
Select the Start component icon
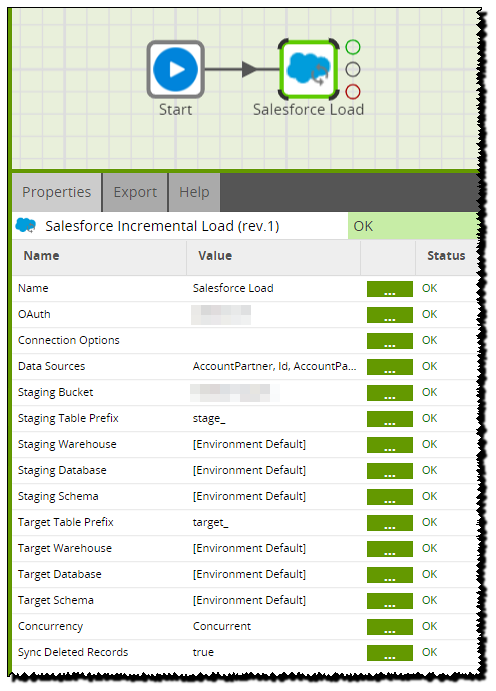[175, 69]
